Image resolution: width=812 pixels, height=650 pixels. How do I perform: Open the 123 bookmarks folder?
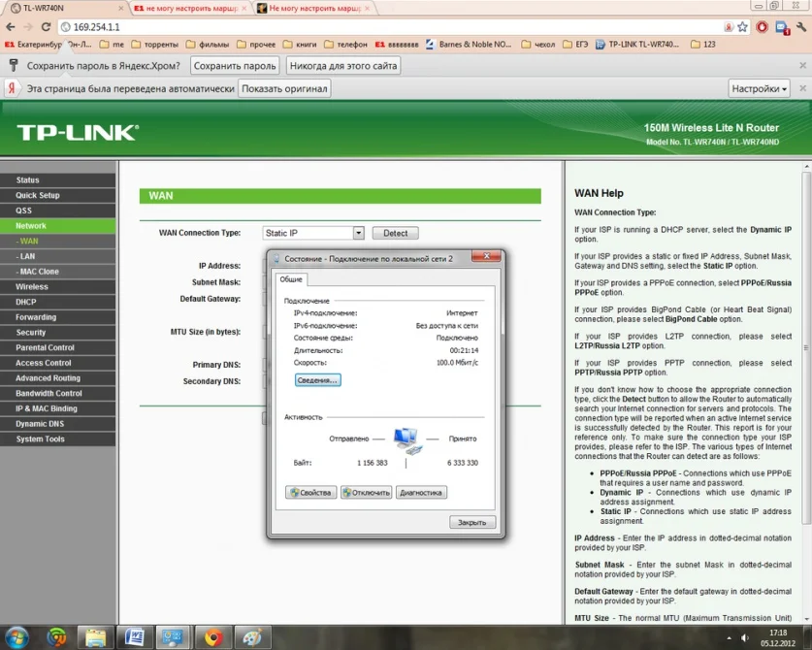pos(703,45)
